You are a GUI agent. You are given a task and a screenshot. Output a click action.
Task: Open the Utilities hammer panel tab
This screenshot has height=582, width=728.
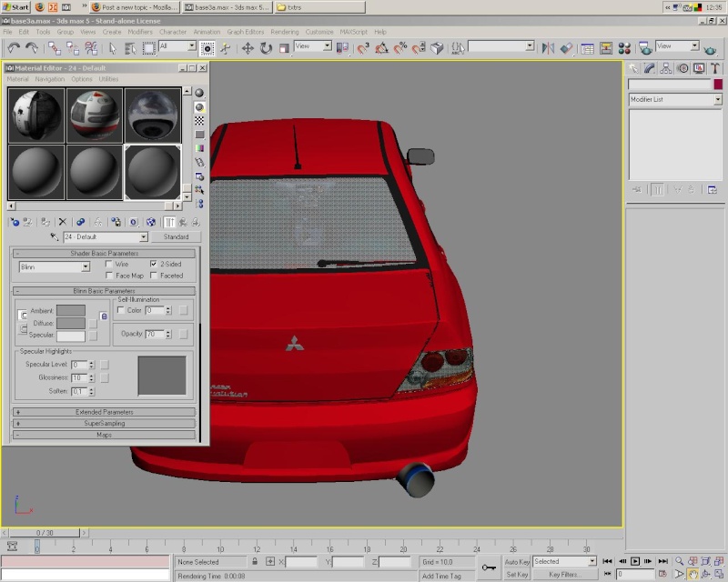pos(715,69)
